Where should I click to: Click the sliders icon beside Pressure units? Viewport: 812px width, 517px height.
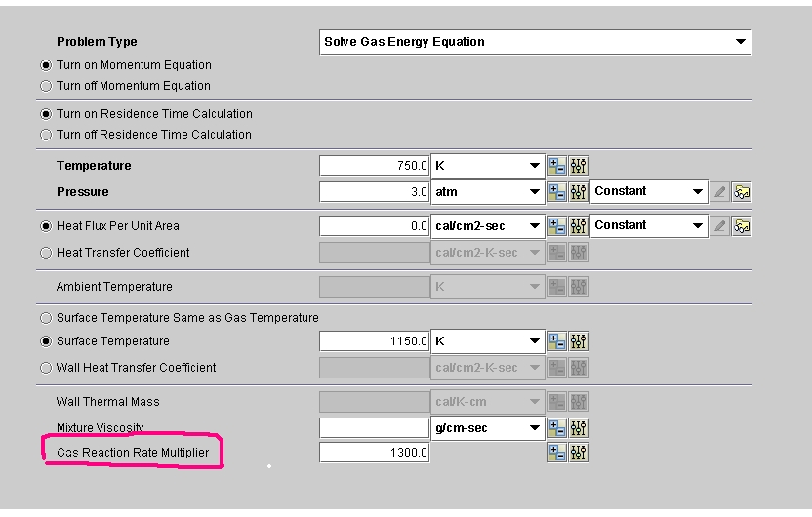579,192
